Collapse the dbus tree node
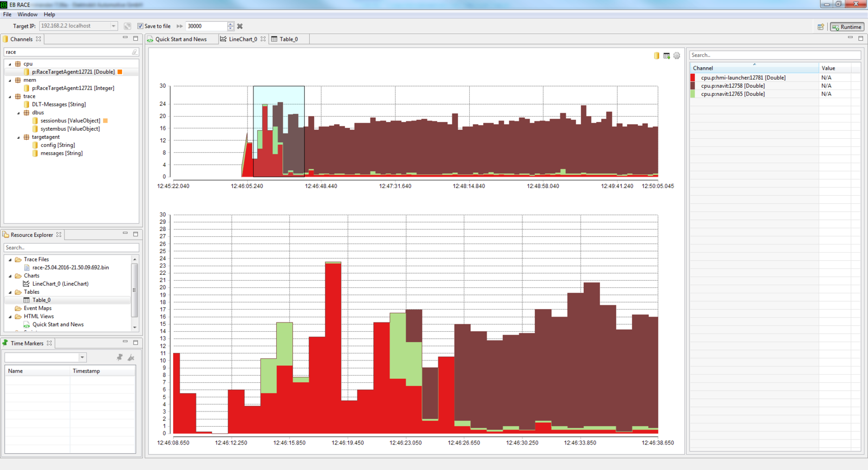Screen dimensions: 868x470 [x=18, y=113]
